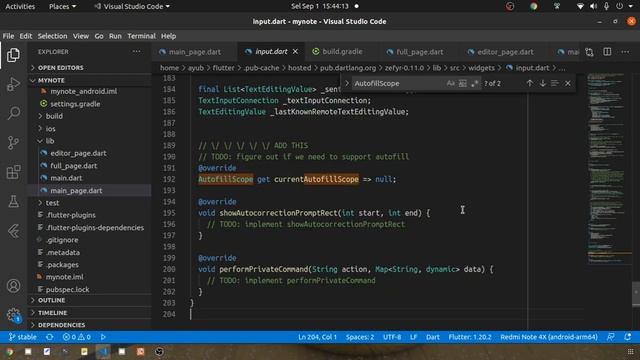Open the Extensions view

point(13,172)
